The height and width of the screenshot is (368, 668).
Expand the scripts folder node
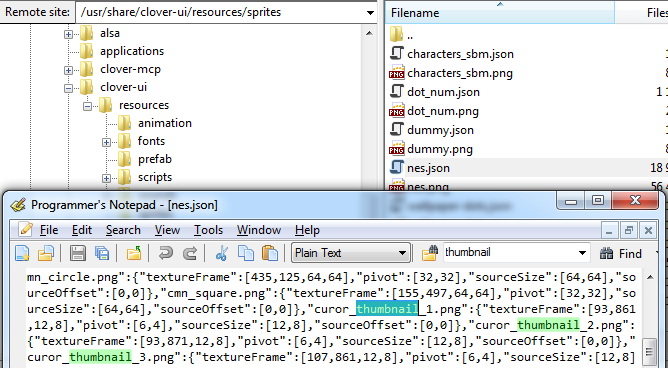(107, 178)
